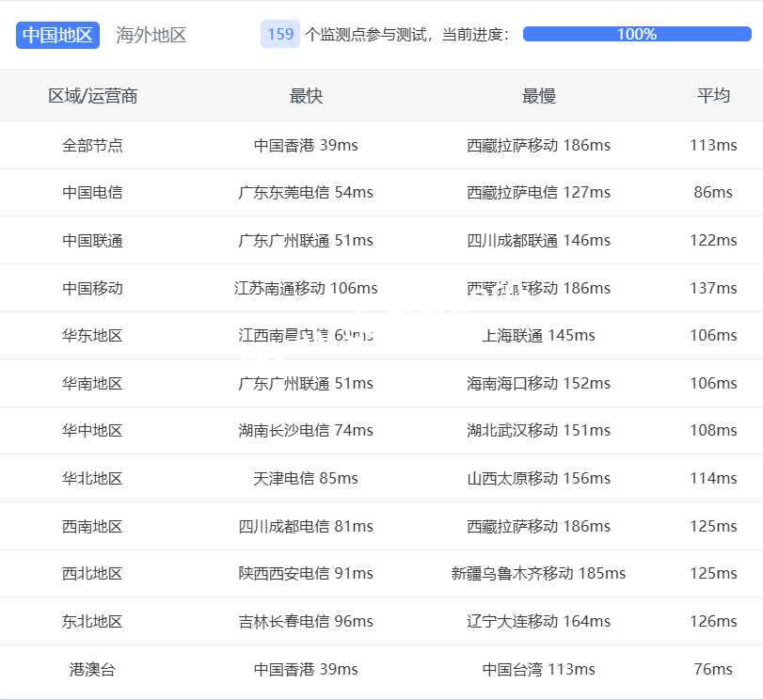Click 四川成都电信 81ms fastest entry
Image resolution: width=763 pixels, height=700 pixels.
click(306, 526)
